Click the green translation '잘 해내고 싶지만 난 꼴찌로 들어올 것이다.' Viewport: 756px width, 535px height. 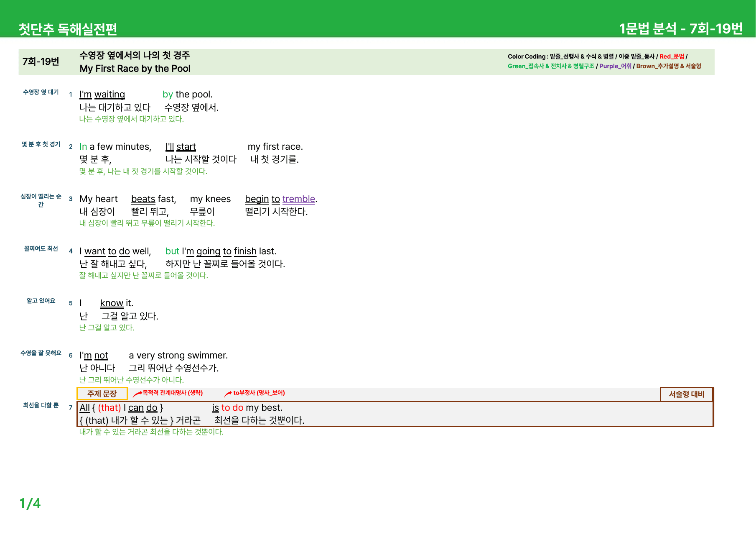coord(144,275)
